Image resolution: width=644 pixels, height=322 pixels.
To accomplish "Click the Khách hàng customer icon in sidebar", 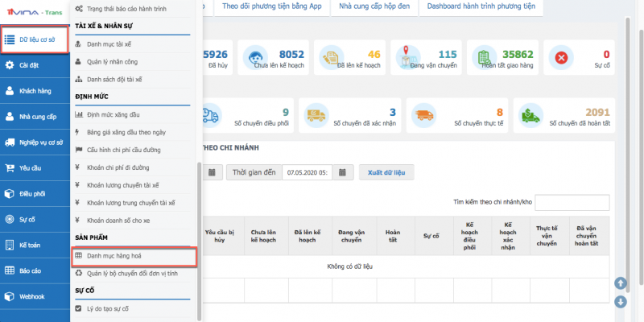I will click(x=9, y=91).
